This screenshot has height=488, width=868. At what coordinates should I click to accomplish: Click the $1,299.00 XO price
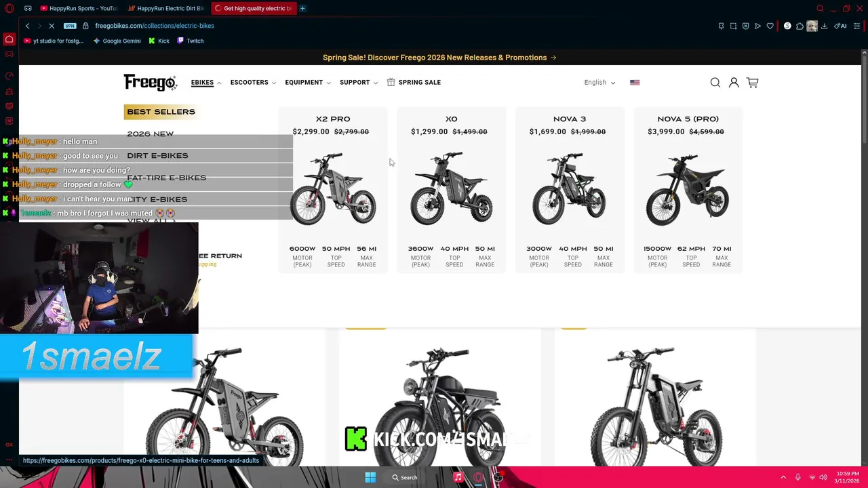pyautogui.click(x=429, y=132)
